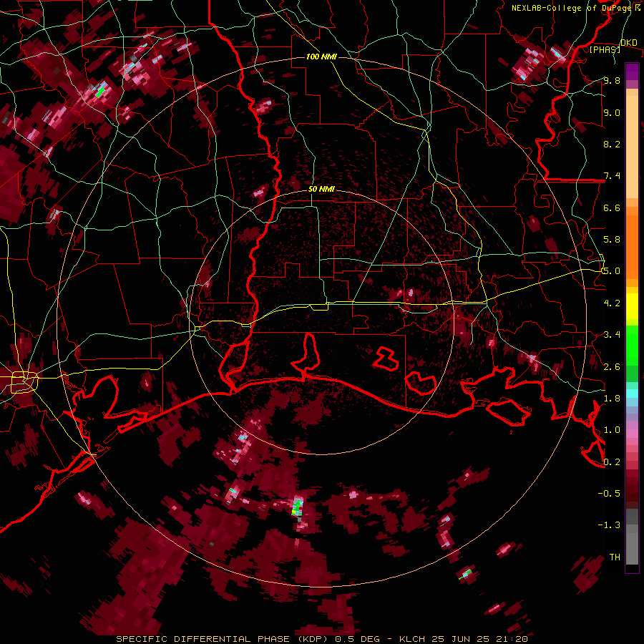Click the [PHAS] units label
Screen dimensions: 644x644
(x=605, y=50)
